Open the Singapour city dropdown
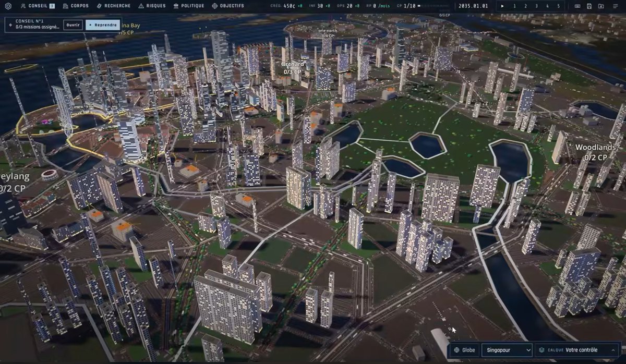The image size is (626, 364). coord(507,350)
